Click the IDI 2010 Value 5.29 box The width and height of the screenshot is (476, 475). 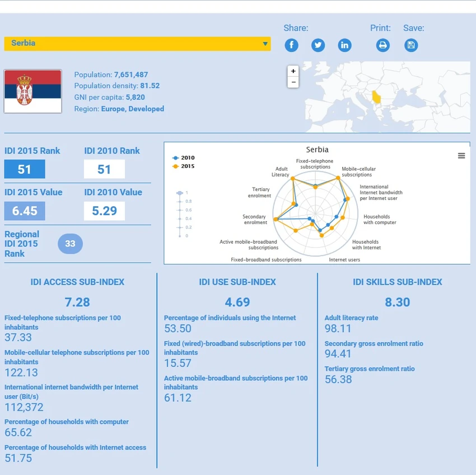pyautogui.click(x=104, y=211)
